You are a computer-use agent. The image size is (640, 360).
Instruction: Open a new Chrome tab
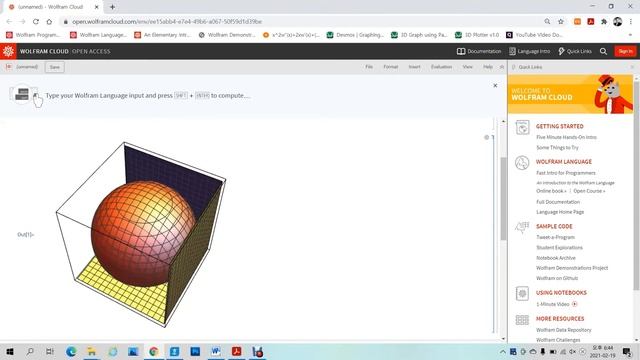(x=112, y=7)
